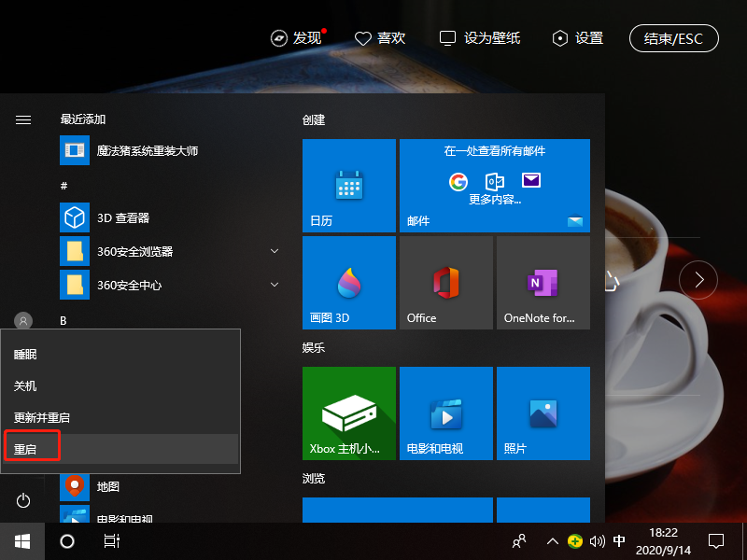Viewport: 747px width, 560px height.
Task: Show hidden icons via the tray chevron
Action: click(553, 540)
